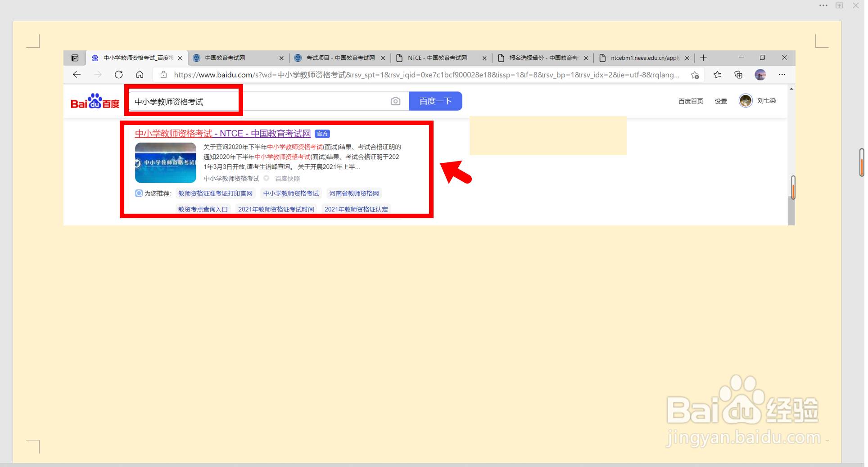Click the 中小学教师资格考试 source label under result
The width and height of the screenshot is (868, 467).
(x=231, y=179)
